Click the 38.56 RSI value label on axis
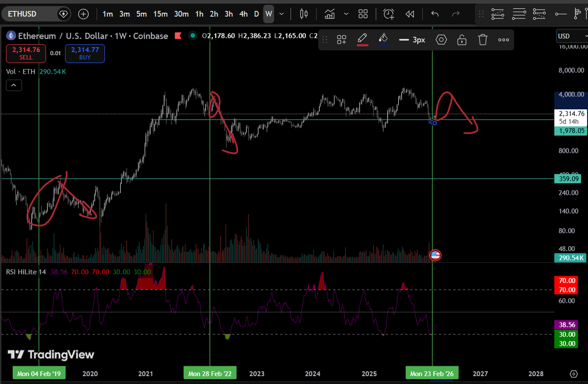 (566, 325)
